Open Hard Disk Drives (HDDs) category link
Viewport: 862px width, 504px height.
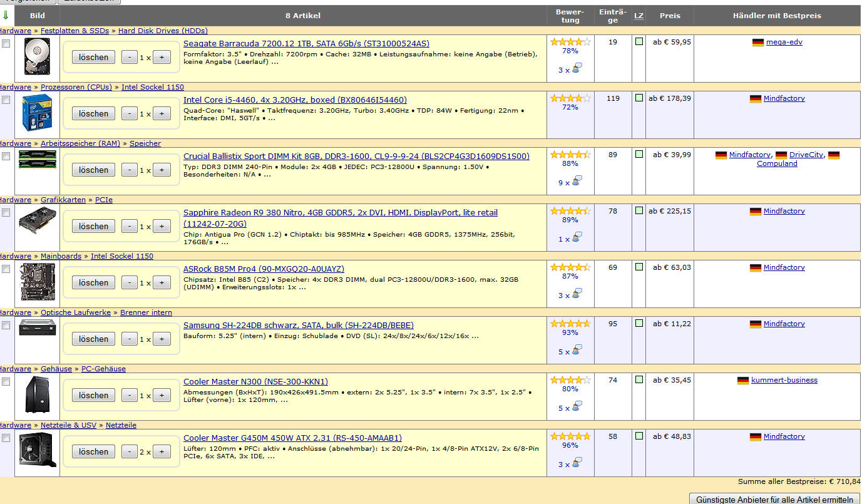coord(163,31)
